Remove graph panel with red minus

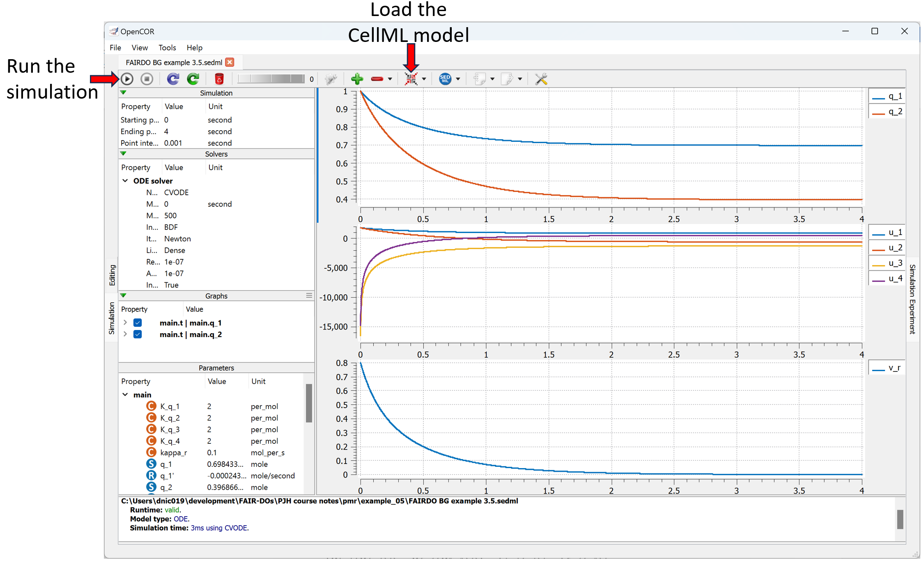click(x=377, y=78)
